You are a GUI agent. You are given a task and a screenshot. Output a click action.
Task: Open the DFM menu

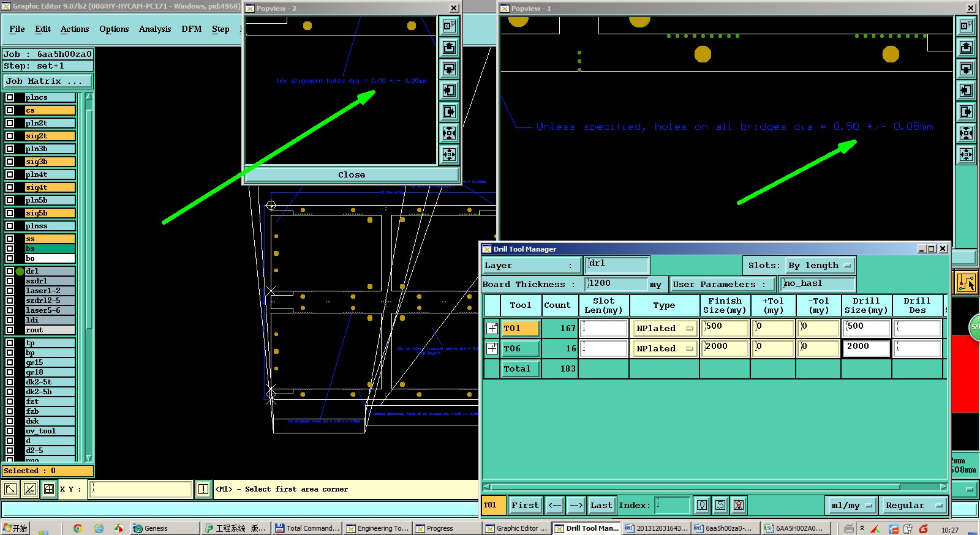point(192,29)
